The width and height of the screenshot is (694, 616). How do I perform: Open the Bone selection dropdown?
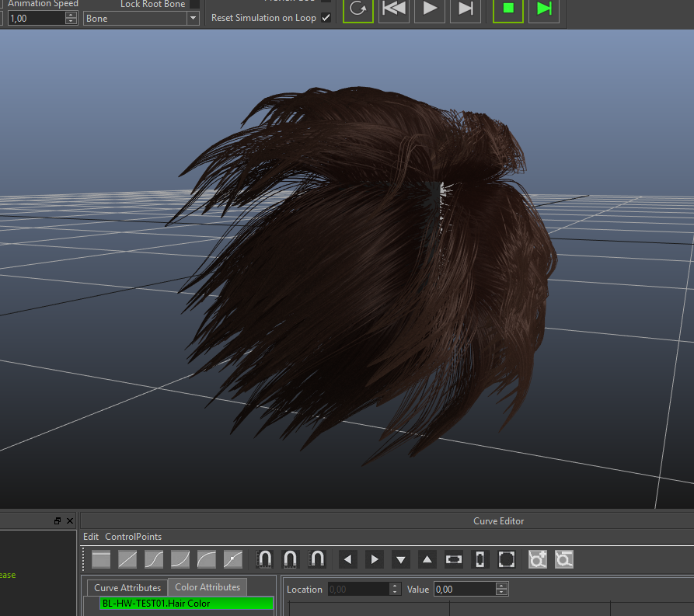point(191,17)
